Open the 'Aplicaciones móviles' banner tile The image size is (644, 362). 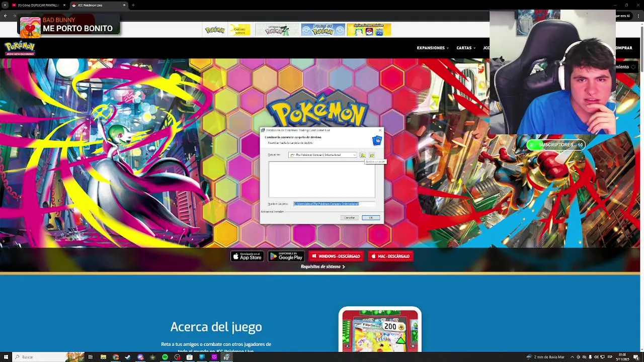[369, 30]
